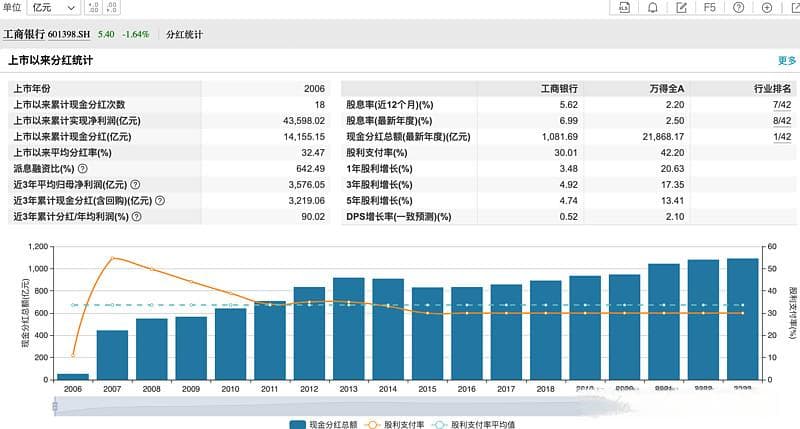Click the circled plus add icon
800x429 pixels.
tap(767, 8)
